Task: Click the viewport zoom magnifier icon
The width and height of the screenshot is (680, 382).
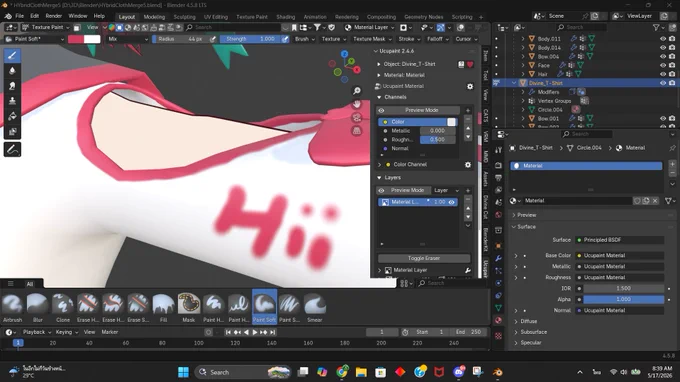Action: [356, 91]
